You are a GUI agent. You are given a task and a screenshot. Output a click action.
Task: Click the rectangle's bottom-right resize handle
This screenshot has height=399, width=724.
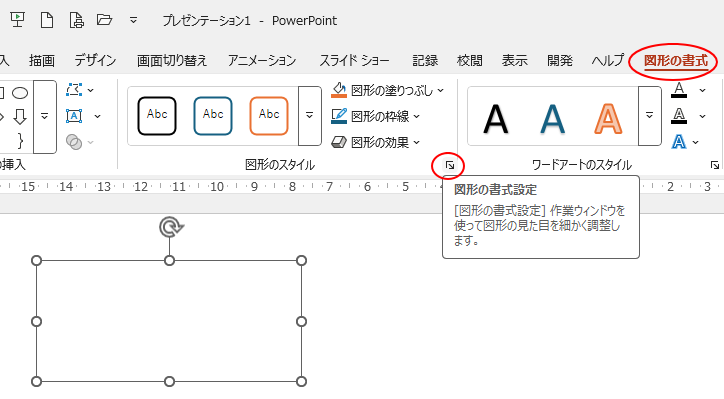(x=301, y=381)
